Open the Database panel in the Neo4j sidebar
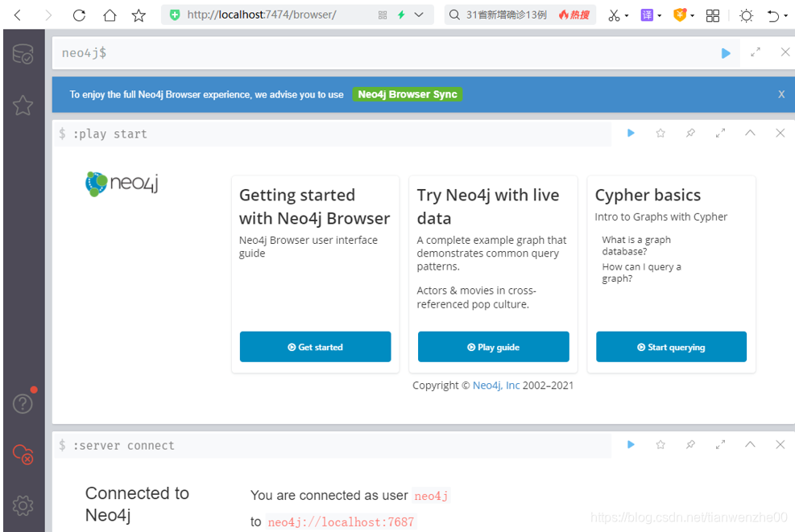Image resolution: width=795 pixels, height=532 pixels. click(23, 53)
